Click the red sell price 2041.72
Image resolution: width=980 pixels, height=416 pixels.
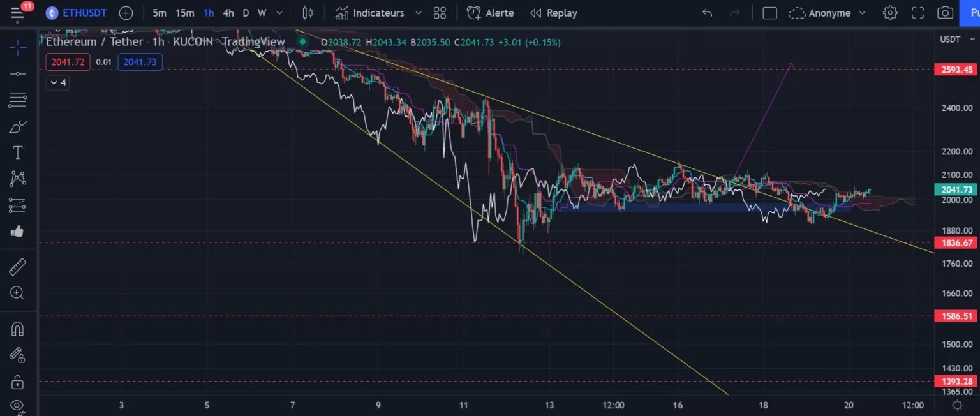68,62
